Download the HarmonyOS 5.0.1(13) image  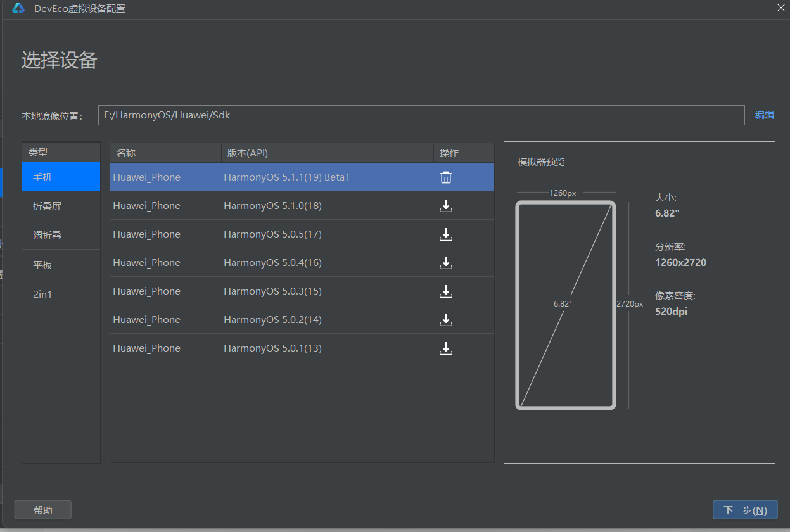[x=446, y=348]
